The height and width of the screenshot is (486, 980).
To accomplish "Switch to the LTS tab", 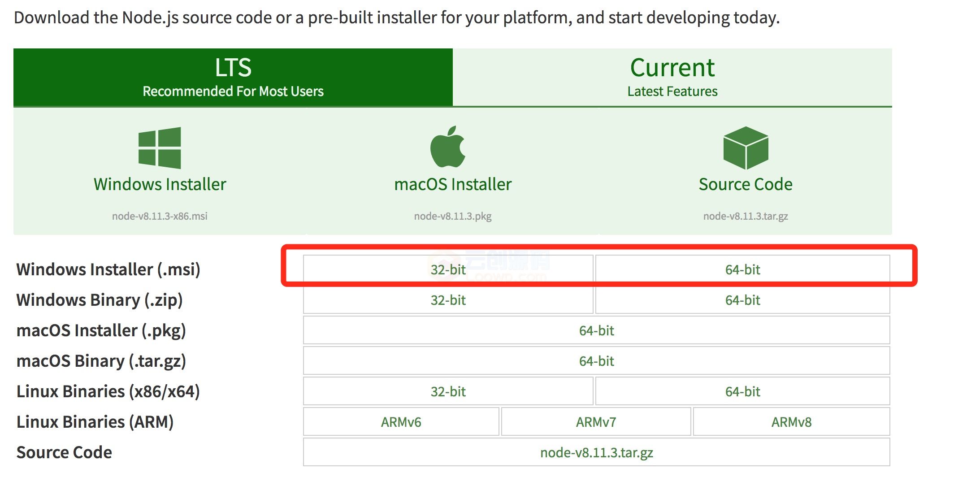I will pos(233,77).
